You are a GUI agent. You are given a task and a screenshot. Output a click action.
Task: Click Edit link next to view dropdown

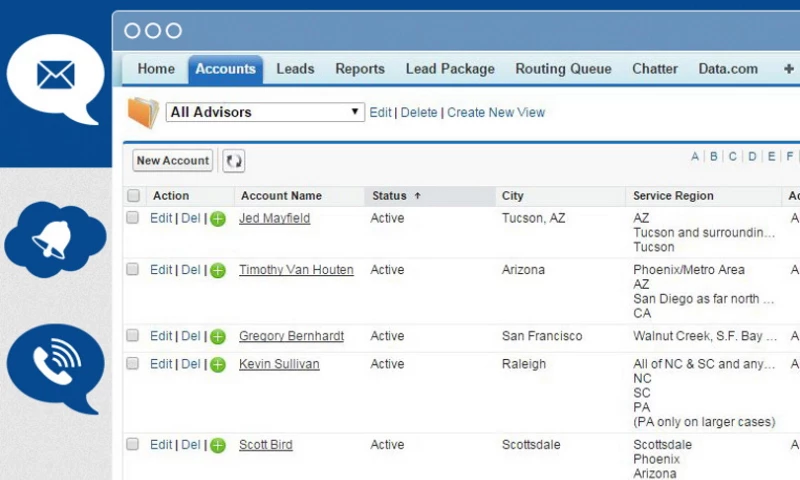point(380,112)
